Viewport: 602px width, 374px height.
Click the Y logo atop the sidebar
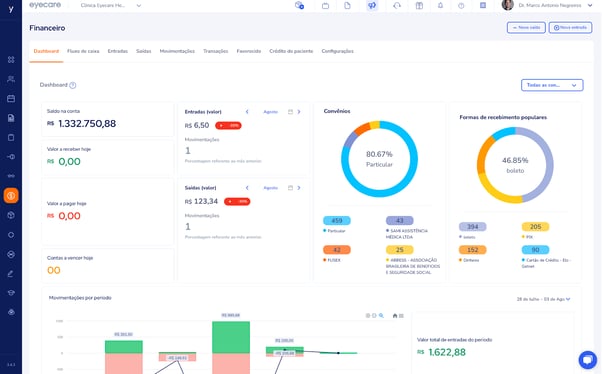(x=11, y=9)
